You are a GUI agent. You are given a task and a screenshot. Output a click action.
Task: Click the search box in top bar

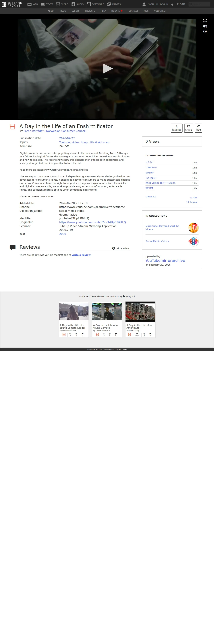[x=199, y=4]
